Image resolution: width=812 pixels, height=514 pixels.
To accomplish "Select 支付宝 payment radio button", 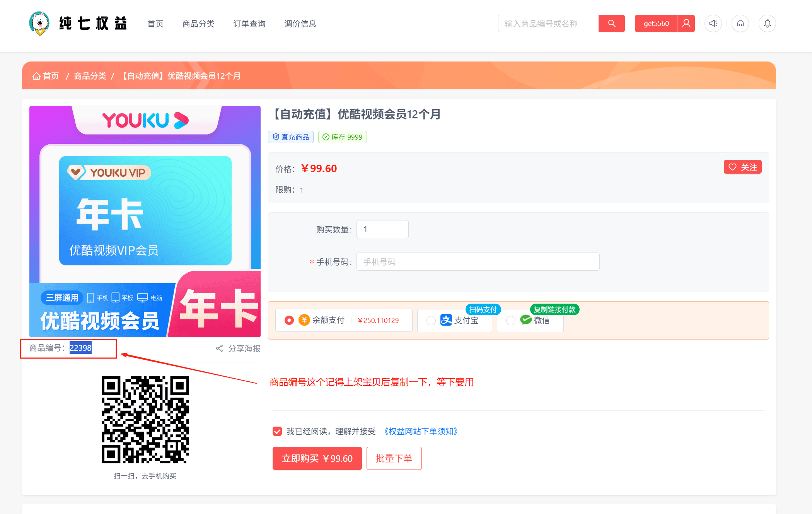I will click(x=431, y=321).
